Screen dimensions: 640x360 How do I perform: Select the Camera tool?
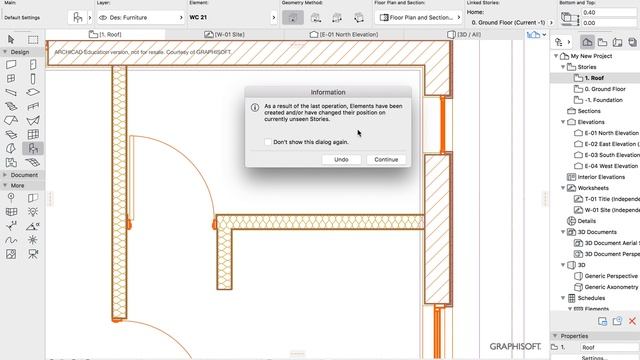click(33, 254)
